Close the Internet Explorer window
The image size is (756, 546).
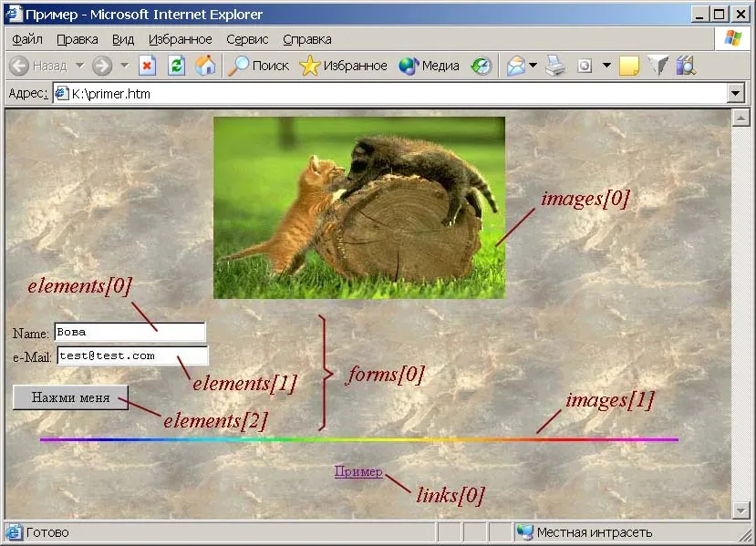click(740, 15)
